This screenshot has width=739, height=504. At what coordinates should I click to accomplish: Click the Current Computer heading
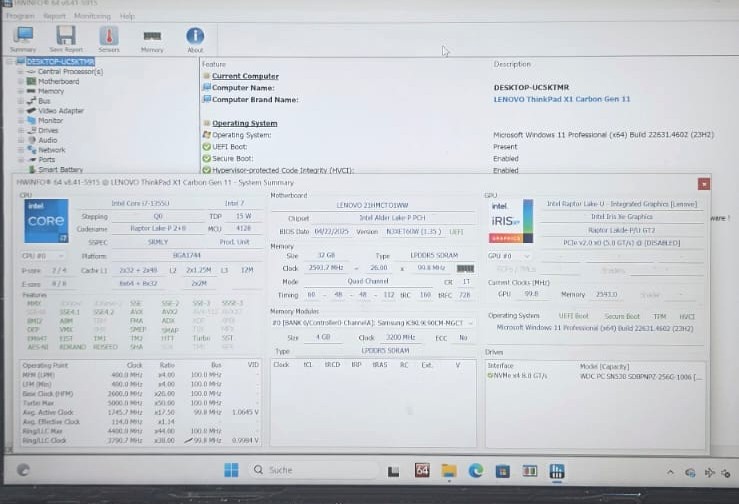pos(245,76)
